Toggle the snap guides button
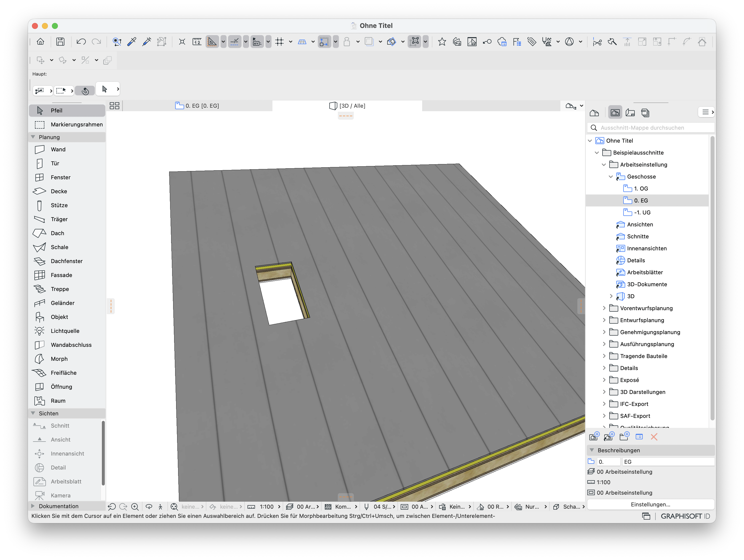The width and height of the screenshot is (744, 560). (x=235, y=42)
